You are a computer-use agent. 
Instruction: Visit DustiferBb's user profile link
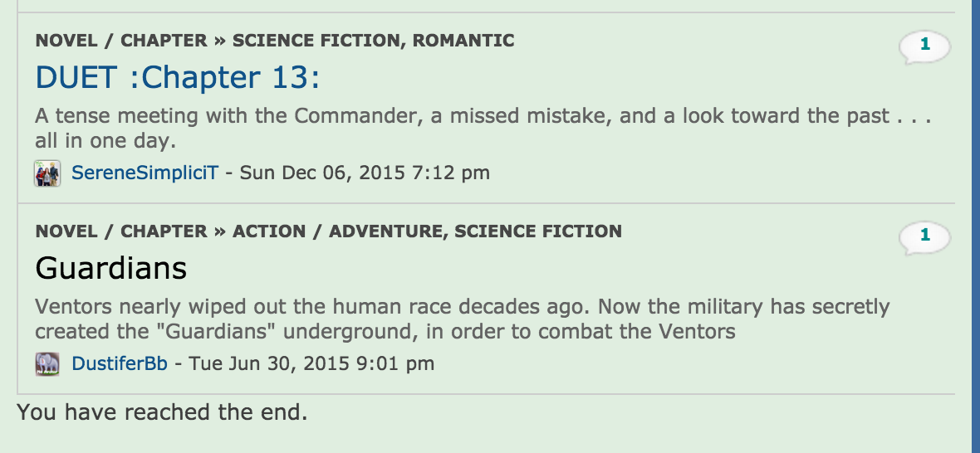[120, 363]
